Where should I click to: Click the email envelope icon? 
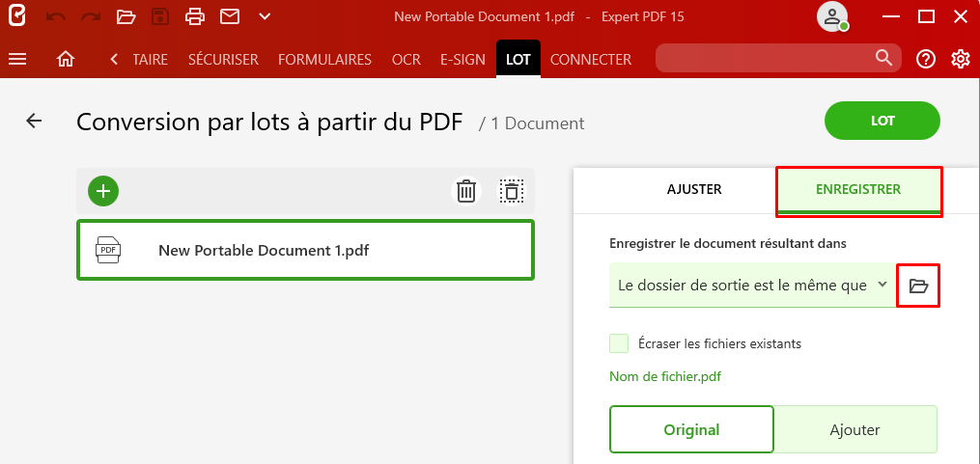[230, 16]
